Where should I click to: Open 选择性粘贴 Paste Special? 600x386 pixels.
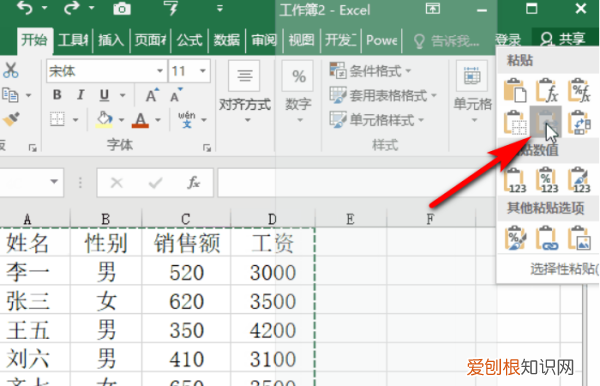point(563,269)
